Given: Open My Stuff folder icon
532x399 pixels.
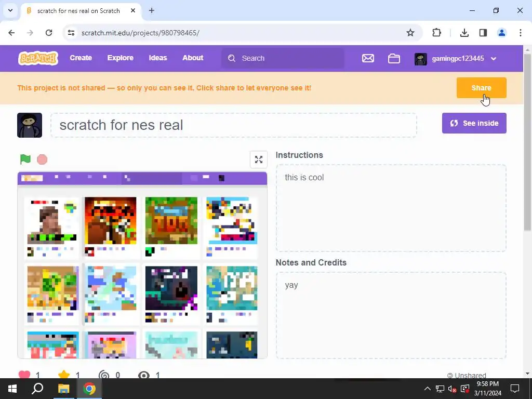Looking at the screenshot, I should pos(394,58).
